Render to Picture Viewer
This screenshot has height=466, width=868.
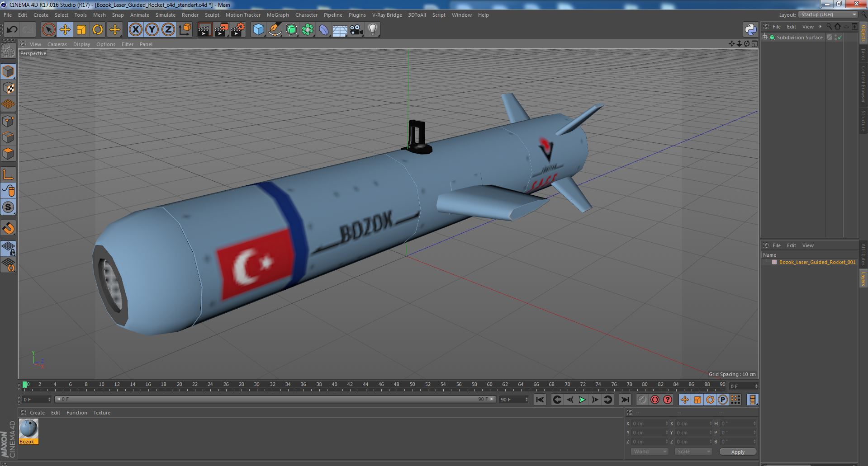(221, 30)
